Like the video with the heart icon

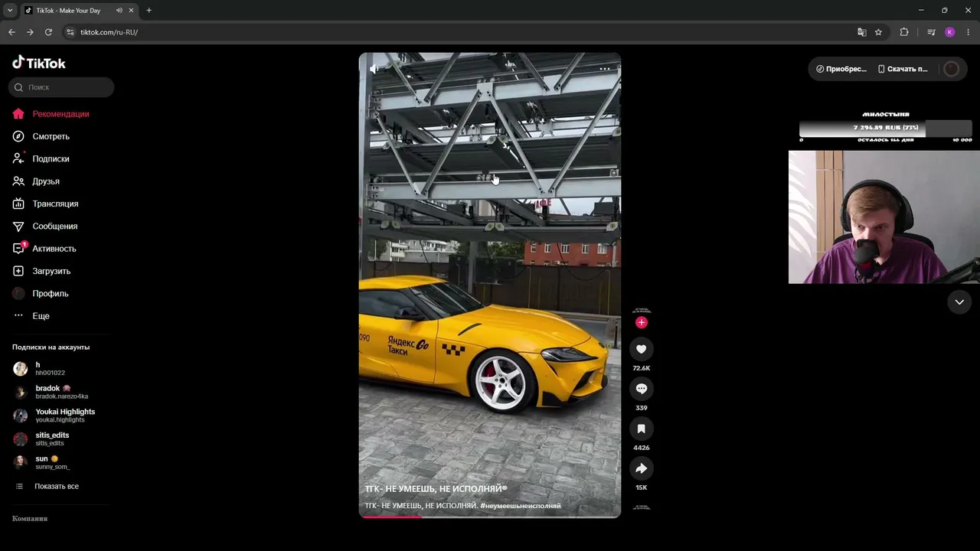(x=642, y=349)
